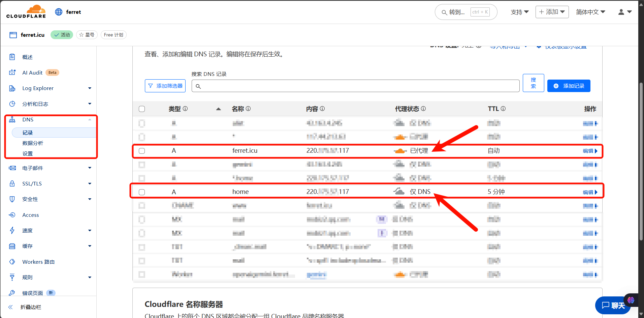This screenshot has height=318, width=644.
Task: Expand SSL/TLS section arrow
Action: pos(90,183)
